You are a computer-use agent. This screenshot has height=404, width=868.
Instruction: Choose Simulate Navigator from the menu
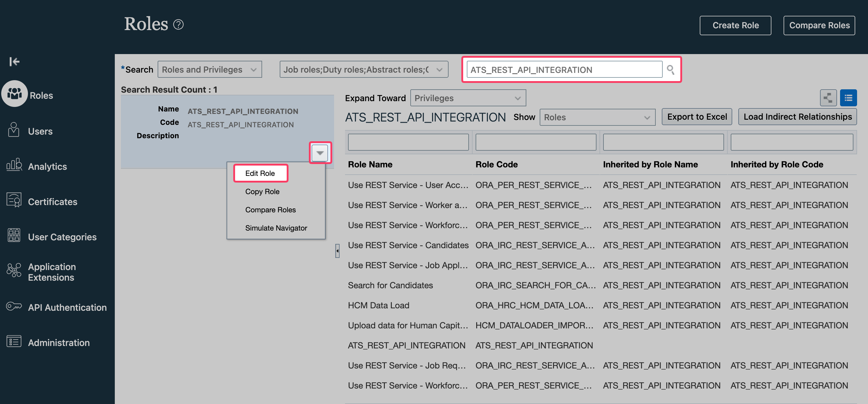pyautogui.click(x=276, y=228)
